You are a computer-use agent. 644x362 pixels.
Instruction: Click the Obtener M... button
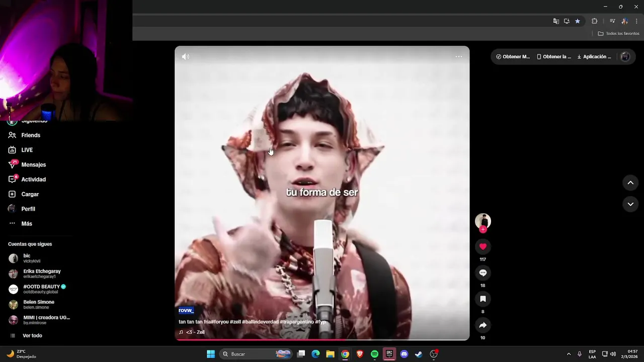[513, 57]
